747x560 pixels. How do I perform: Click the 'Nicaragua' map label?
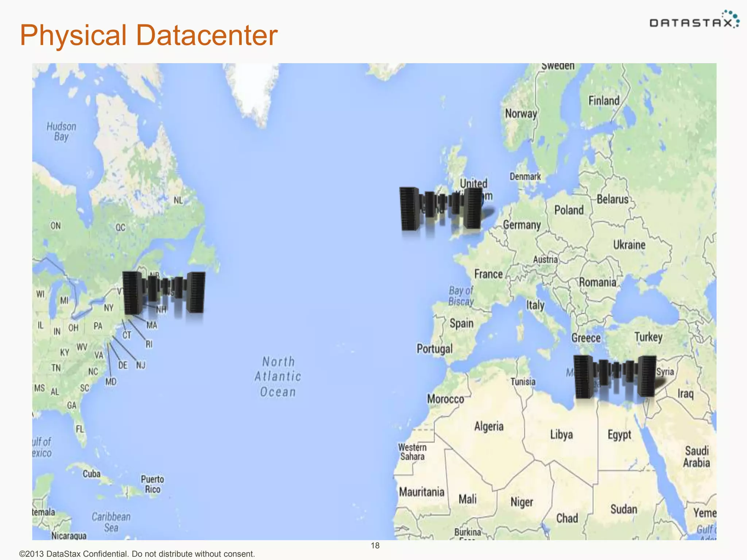coord(69,536)
